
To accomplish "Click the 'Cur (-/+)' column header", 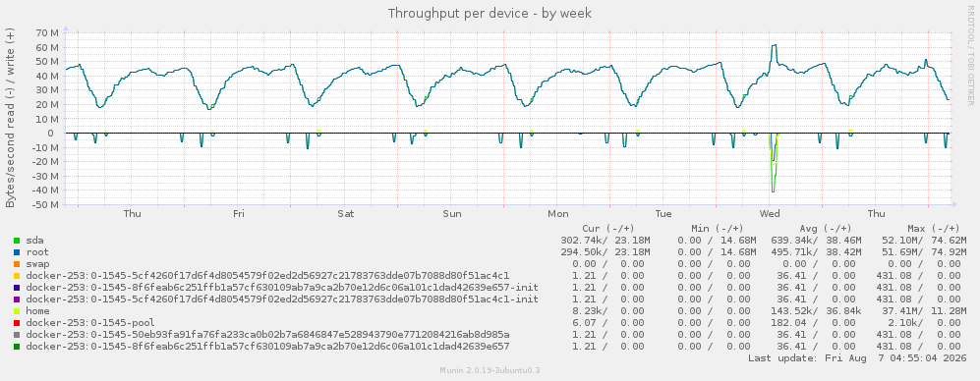I will 608,229.
